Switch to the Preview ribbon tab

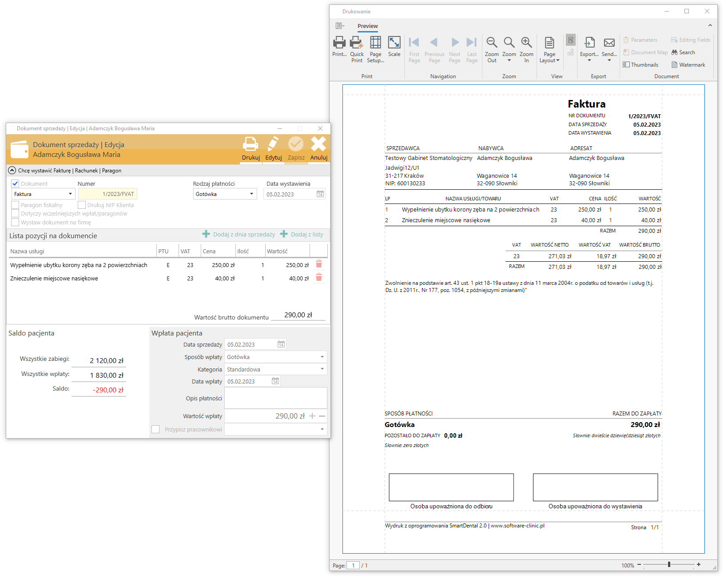click(368, 26)
